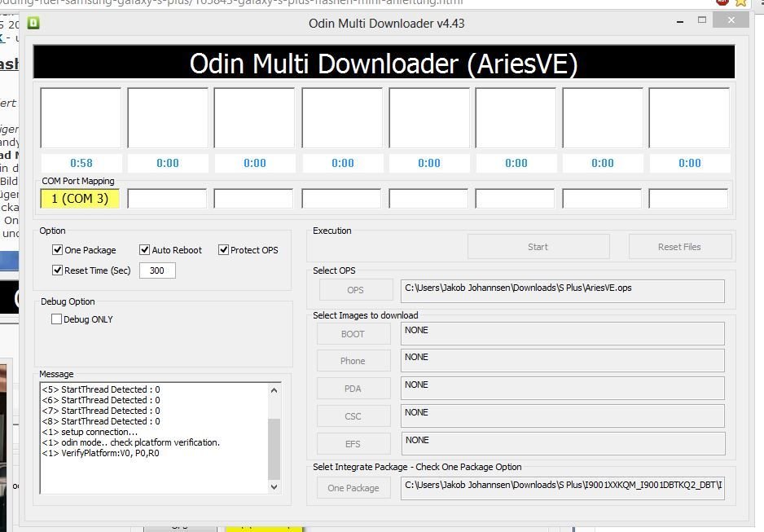Viewport: 764px width, 532px height.
Task: Maximize the Odin Multi Downloader window
Action: point(701,20)
